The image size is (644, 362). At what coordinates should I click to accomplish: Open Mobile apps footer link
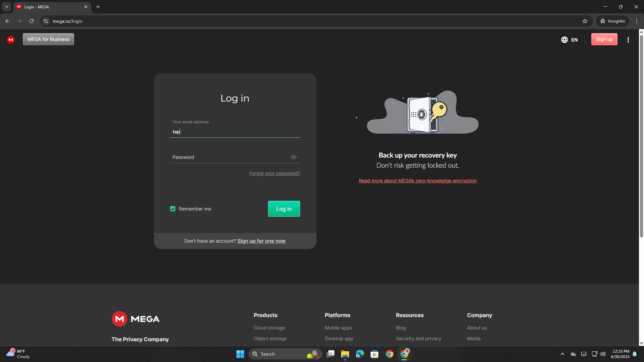click(x=338, y=328)
